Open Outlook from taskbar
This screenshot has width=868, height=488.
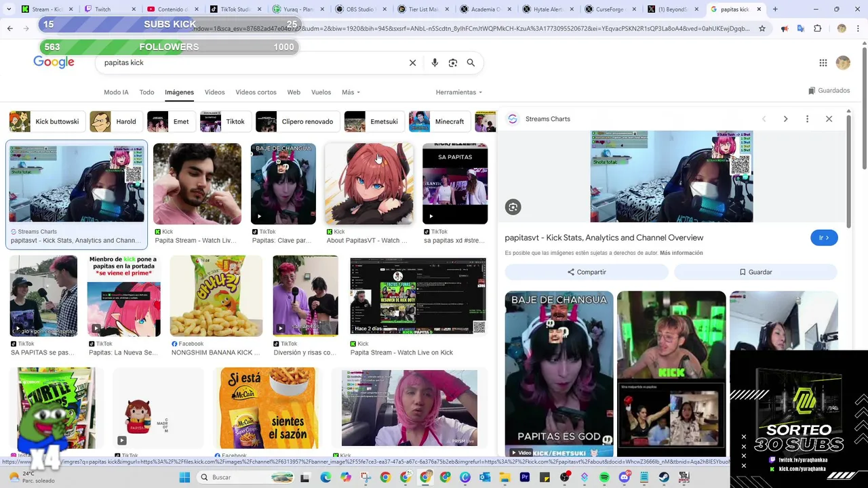pyautogui.click(x=484, y=477)
